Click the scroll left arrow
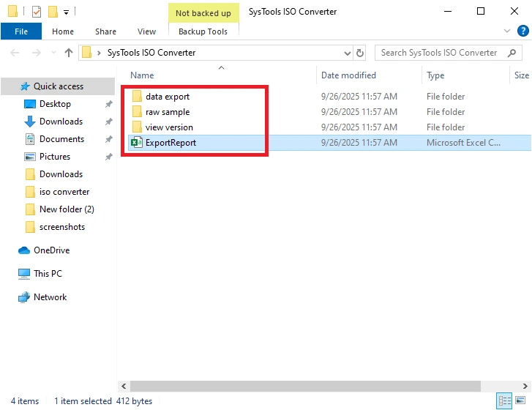This screenshot has height=410, width=532. tap(124, 386)
